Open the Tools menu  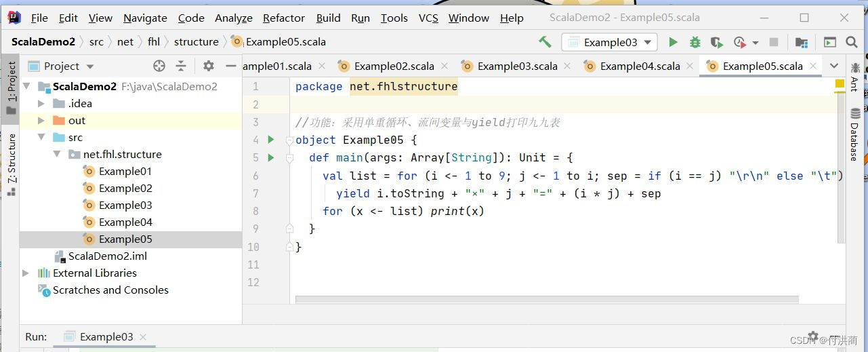coord(394,18)
